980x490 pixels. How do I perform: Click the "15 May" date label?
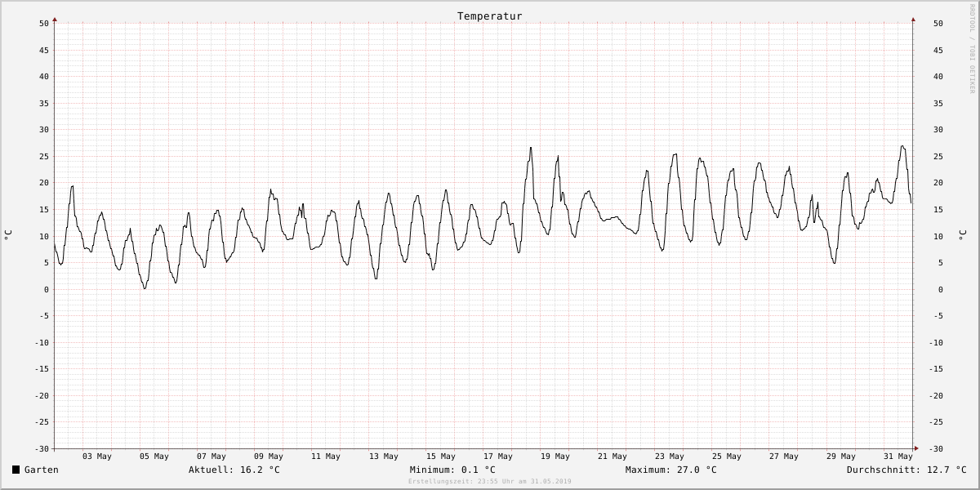click(x=441, y=457)
